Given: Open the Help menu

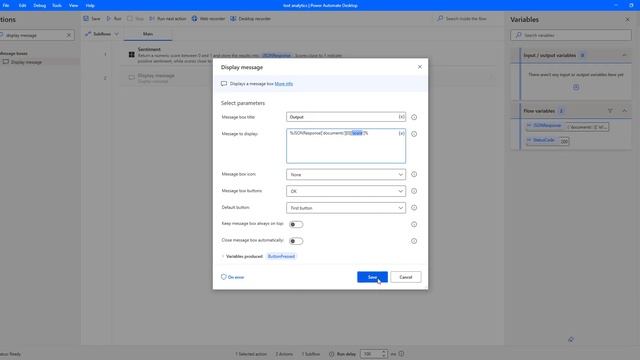Looking at the screenshot, I should pyautogui.click(x=90, y=6).
